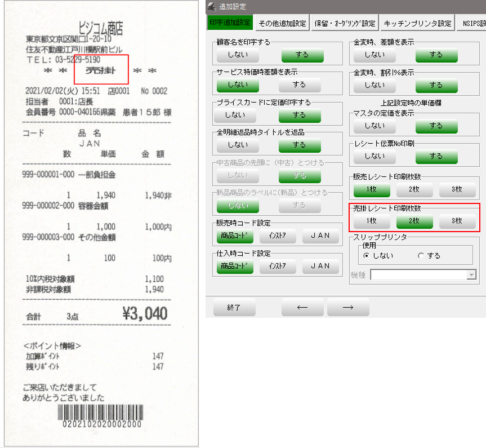486x448 pixels.
Task: Select JAN for 販売時コード設定
Action: point(321,236)
